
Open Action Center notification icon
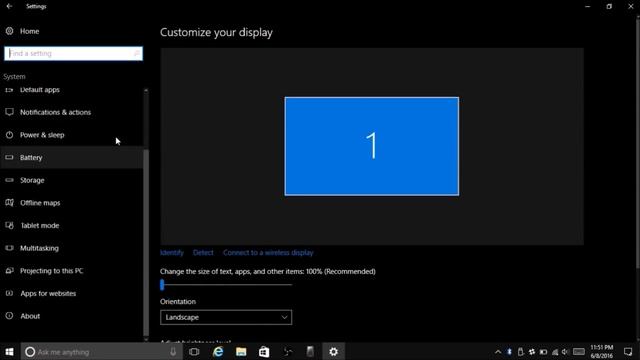(628, 351)
